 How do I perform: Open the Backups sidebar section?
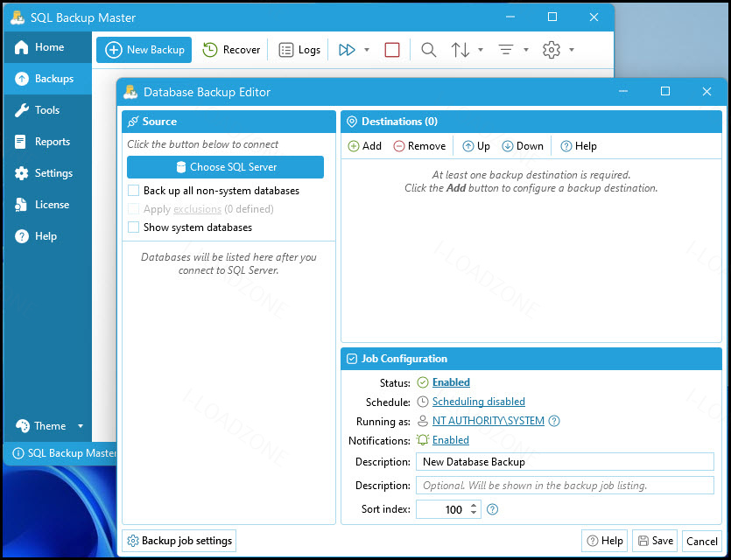coord(47,79)
